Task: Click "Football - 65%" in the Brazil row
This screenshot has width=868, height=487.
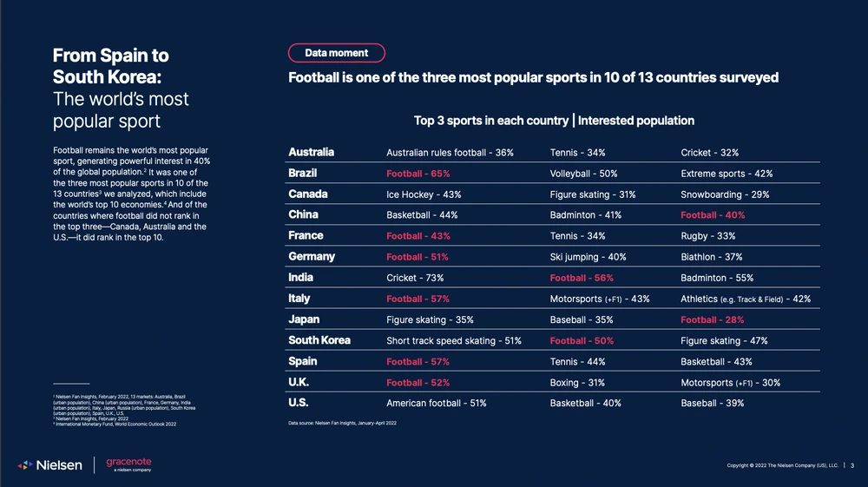Action: pos(418,174)
